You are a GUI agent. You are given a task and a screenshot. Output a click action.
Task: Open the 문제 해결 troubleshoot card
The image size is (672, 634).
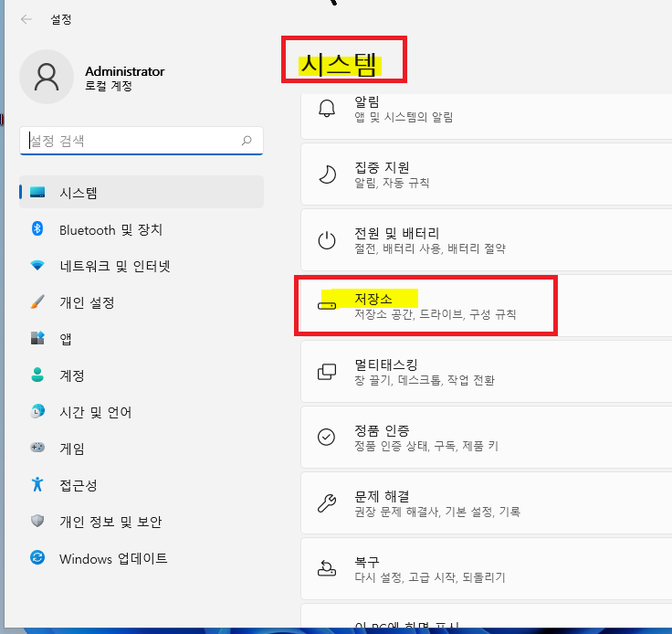click(x=487, y=502)
